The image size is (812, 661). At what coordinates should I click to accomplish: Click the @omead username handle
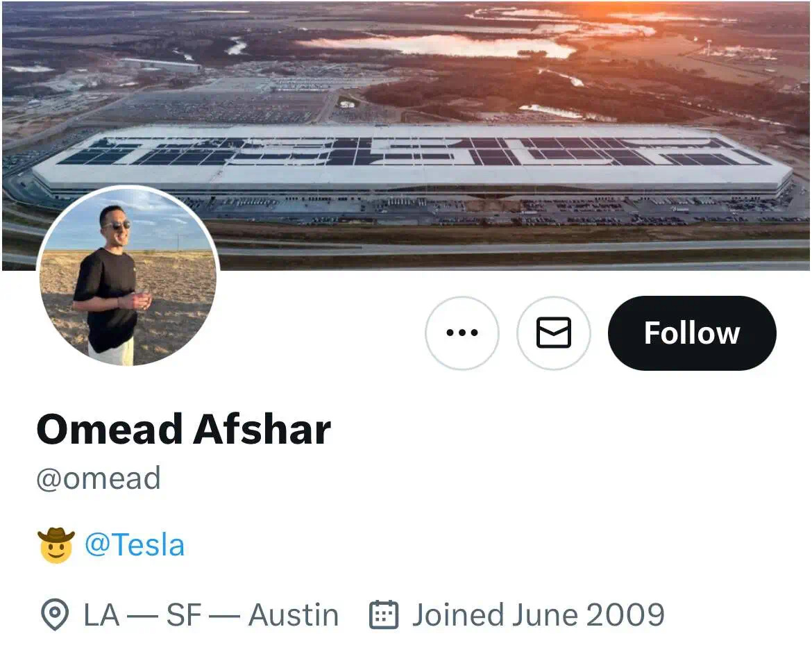point(99,478)
